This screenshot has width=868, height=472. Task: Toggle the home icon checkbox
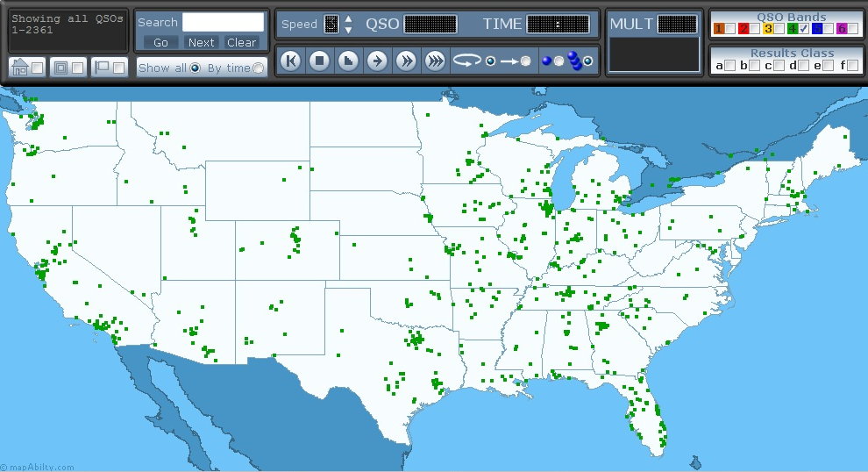click(37, 68)
